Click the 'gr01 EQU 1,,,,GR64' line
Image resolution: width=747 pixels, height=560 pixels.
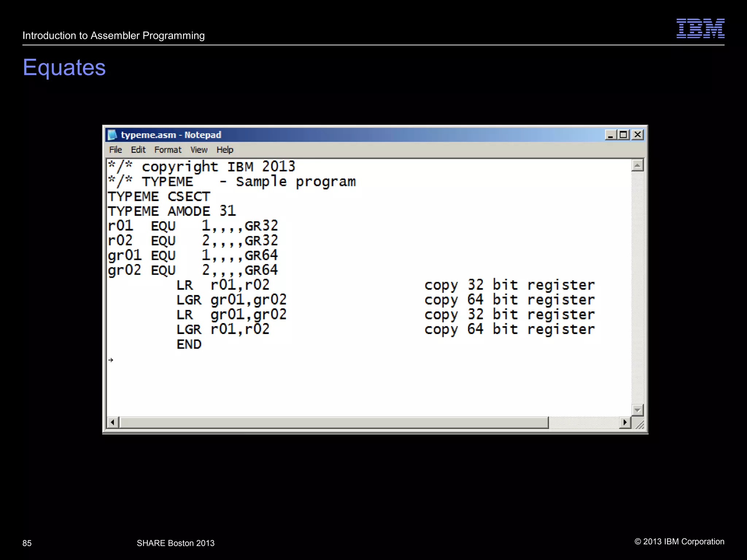pyautogui.click(x=193, y=256)
